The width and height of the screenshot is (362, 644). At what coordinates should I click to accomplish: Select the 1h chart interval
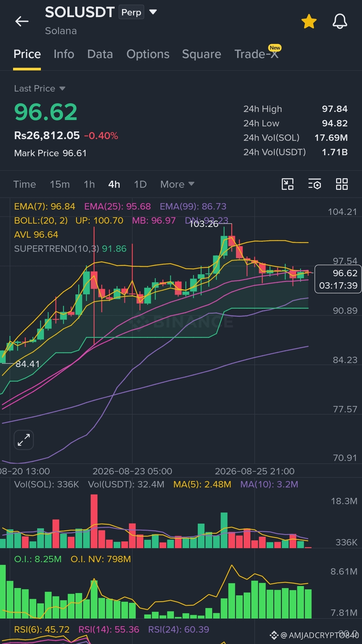click(x=89, y=184)
